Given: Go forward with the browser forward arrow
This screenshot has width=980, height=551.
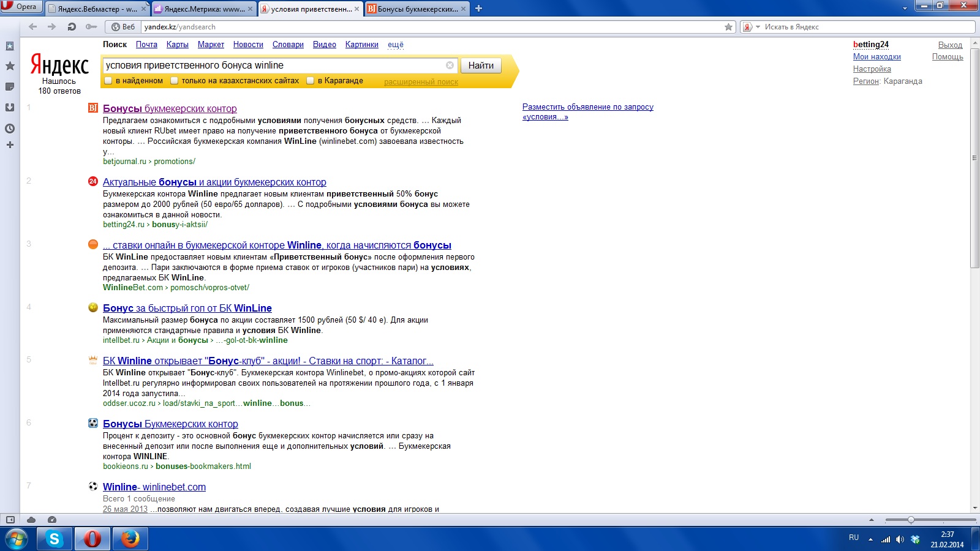Looking at the screenshot, I should [52, 27].
